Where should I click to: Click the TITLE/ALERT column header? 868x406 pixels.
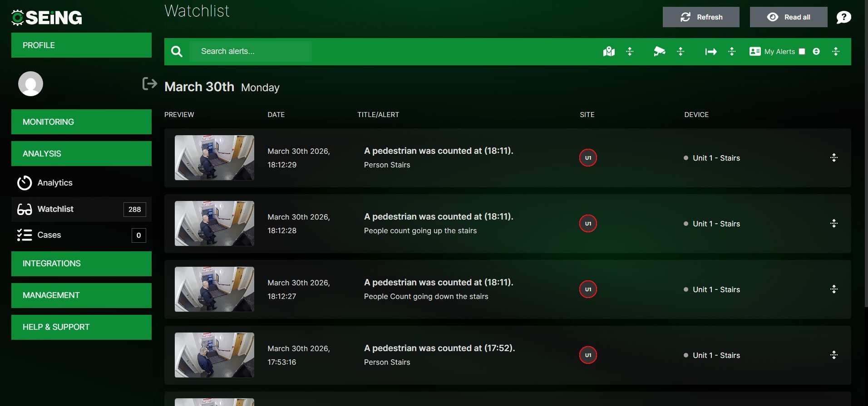coord(378,115)
